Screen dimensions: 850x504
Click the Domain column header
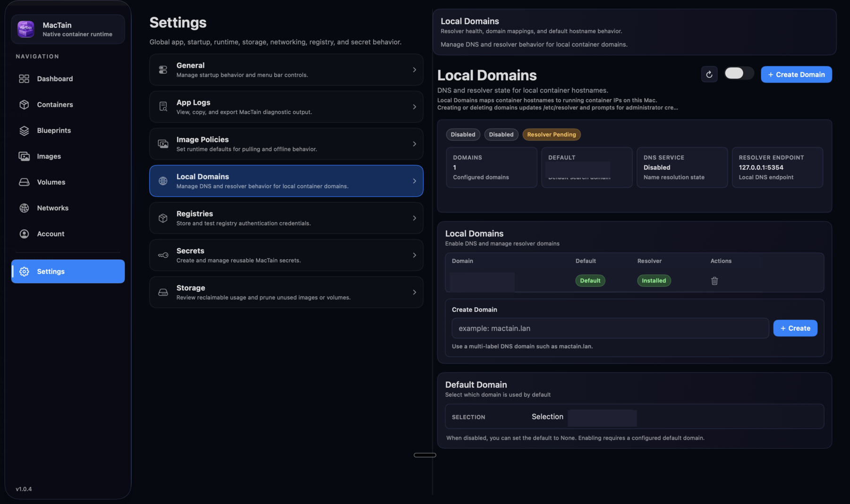(462, 261)
